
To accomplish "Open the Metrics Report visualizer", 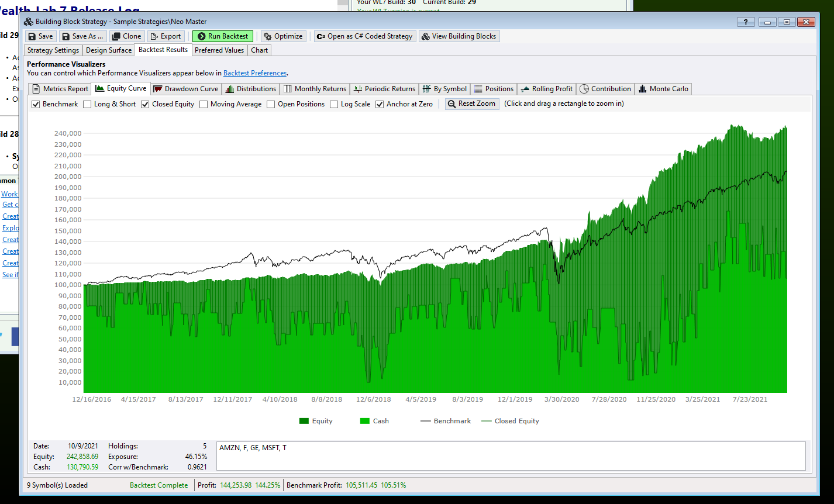I will click(x=60, y=89).
